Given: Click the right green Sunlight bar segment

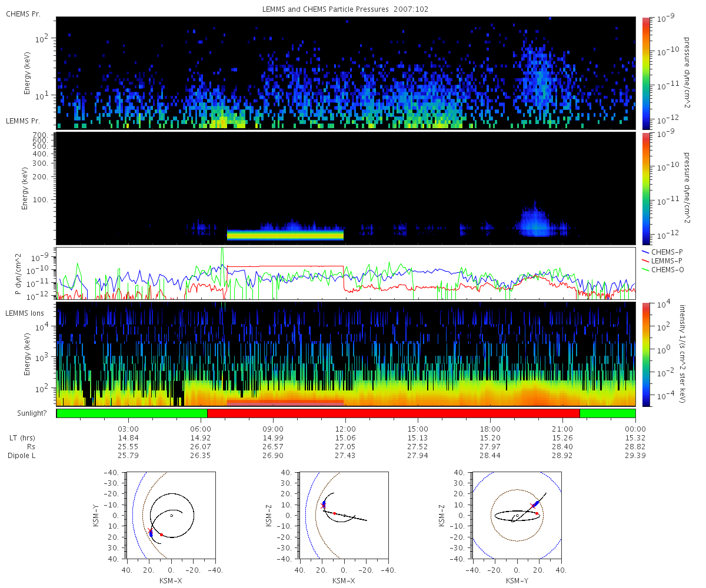Looking at the screenshot, I should (608, 413).
